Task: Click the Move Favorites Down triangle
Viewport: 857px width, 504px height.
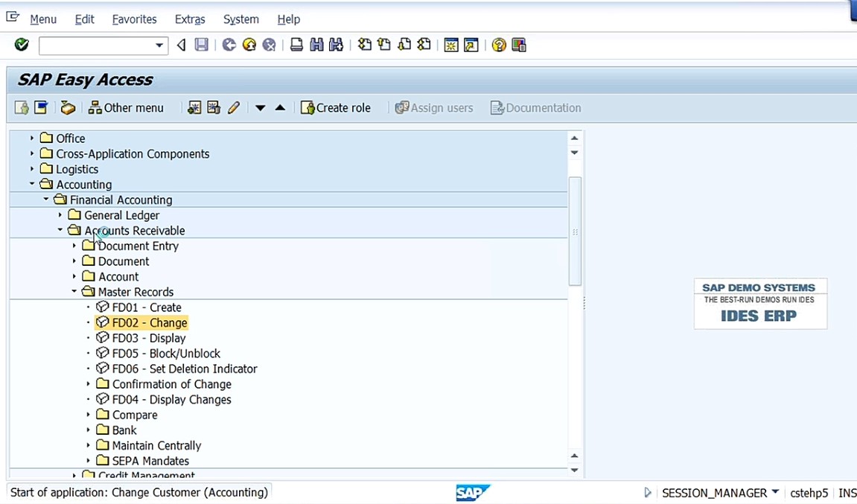Action: [260, 108]
